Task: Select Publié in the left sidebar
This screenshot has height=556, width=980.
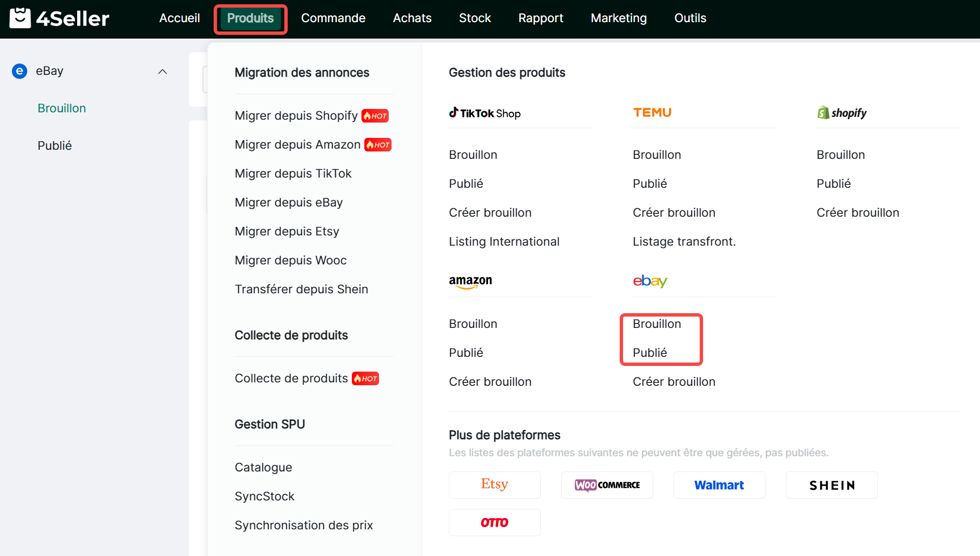Action: (54, 146)
